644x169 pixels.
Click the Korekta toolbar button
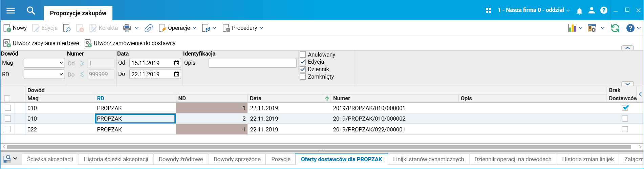[104, 28]
